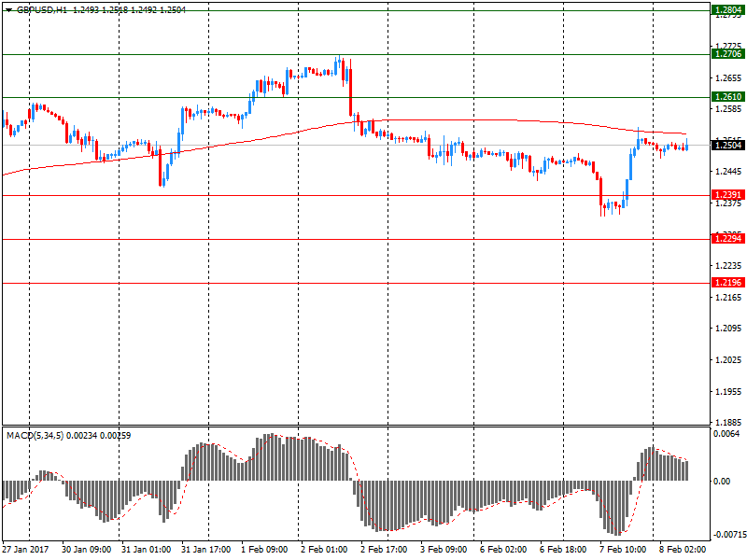The image size is (747, 560).
Task: Click the GBPUSD,H1 chart title text
Action: pos(42,10)
